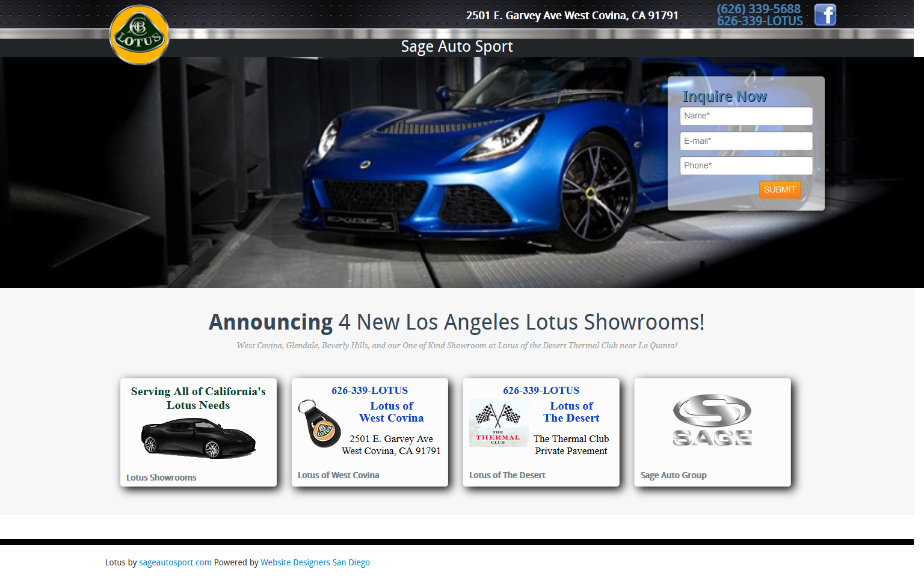Click the Lotus keychain icon
Viewport: 924px width, 581px height.
tap(319, 423)
